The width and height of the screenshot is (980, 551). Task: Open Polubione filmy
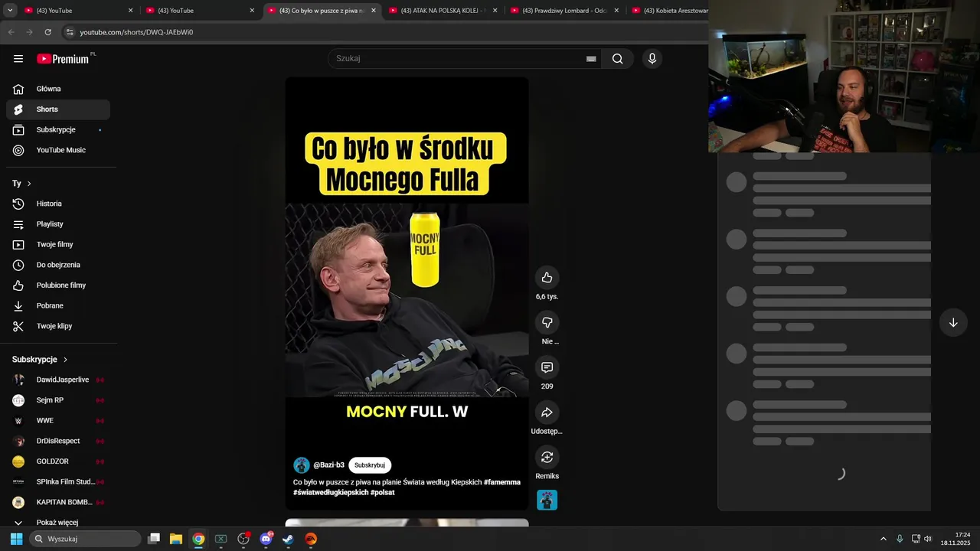pyautogui.click(x=58, y=285)
